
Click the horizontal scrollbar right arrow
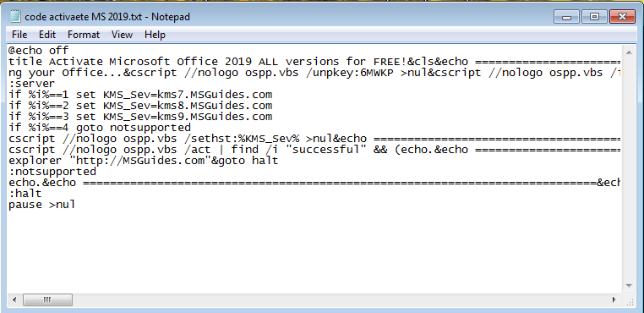tap(614, 299)
